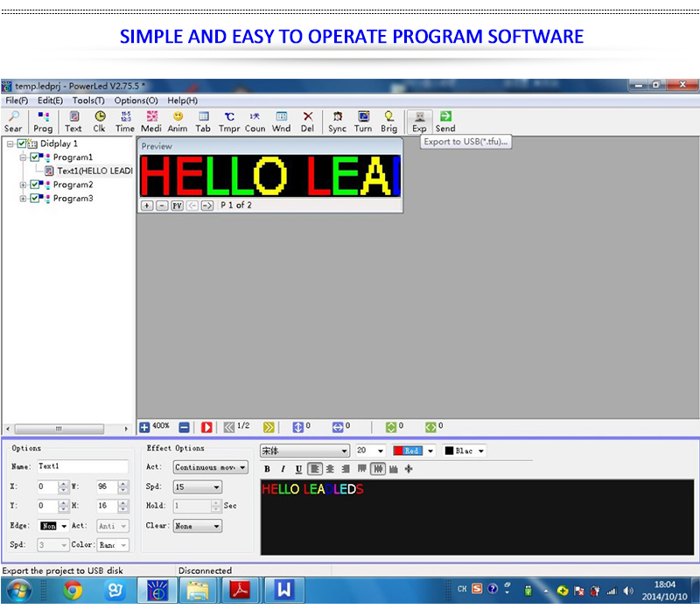
Task: Open Google Chrome from taskbar
Action: [73, 591]
